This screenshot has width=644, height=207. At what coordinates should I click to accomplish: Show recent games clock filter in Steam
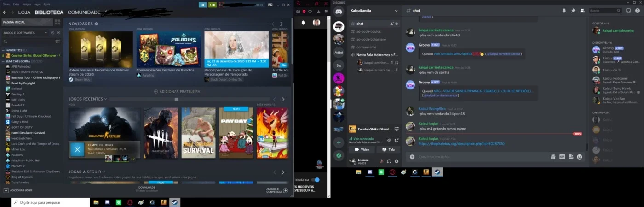(52, 33)
